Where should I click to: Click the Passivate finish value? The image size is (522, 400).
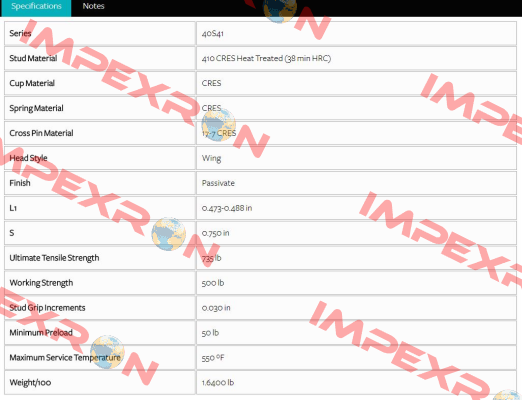pyautogui.click(x=218, y=183)
